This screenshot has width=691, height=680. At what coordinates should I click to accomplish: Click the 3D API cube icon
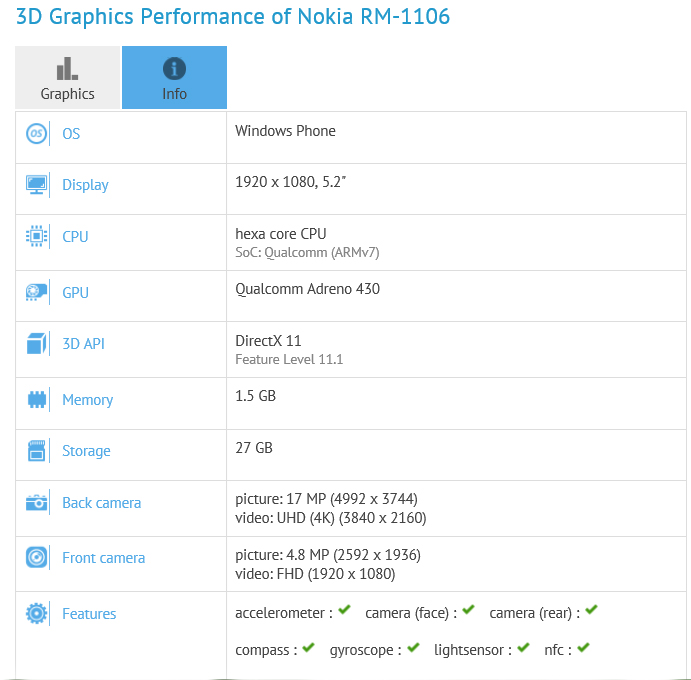point(37,344)
